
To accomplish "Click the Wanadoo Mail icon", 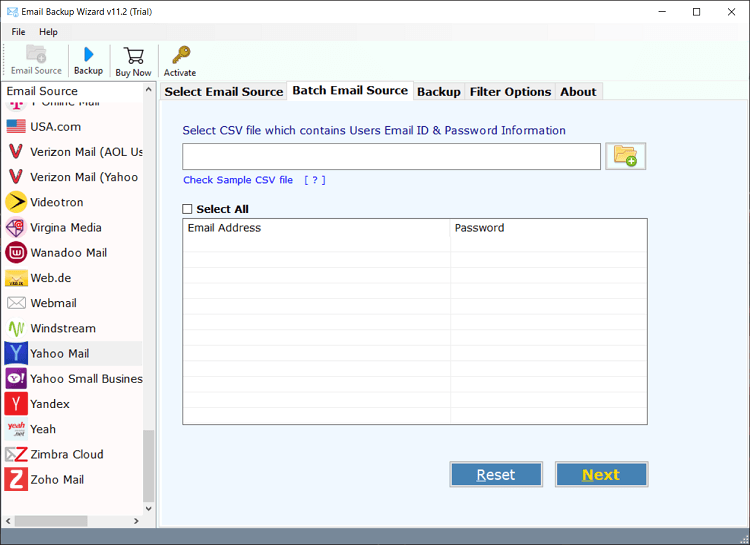I will (x=16, y=253).
